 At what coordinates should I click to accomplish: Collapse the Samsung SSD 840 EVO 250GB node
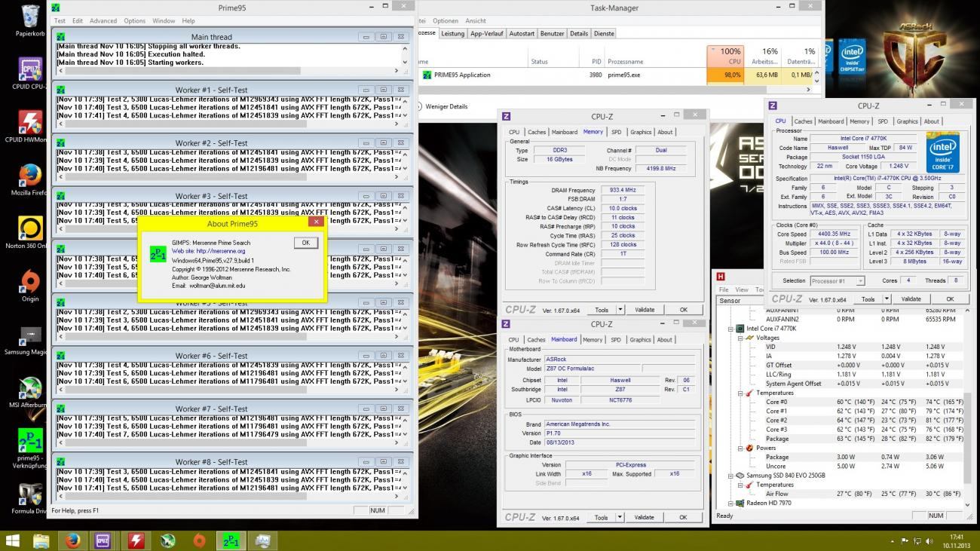(730, 476)
